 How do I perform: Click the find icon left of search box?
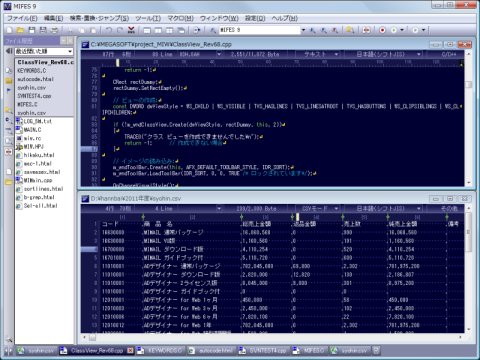tap(213, 30)
